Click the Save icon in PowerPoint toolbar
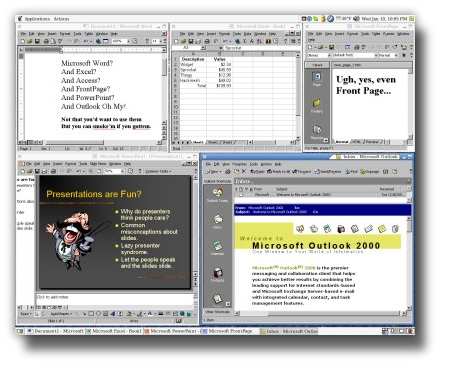 (37, 171)
